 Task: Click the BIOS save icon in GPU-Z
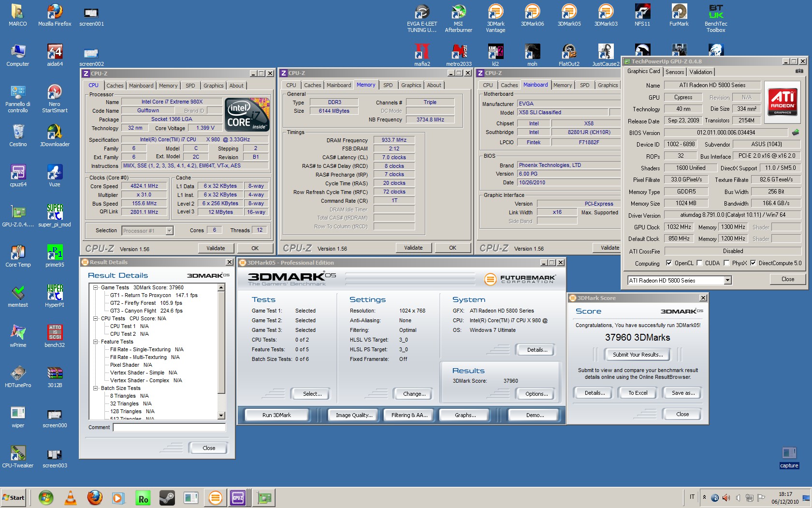pos(796,132)
